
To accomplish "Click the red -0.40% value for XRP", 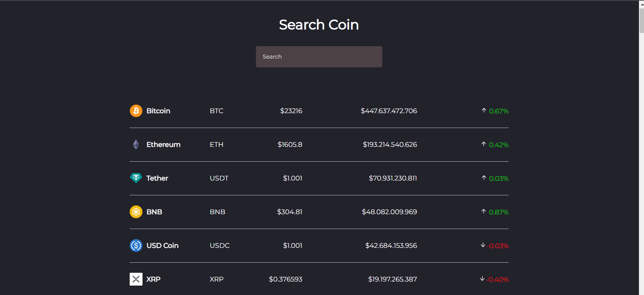I will click(x=498, y=280).
